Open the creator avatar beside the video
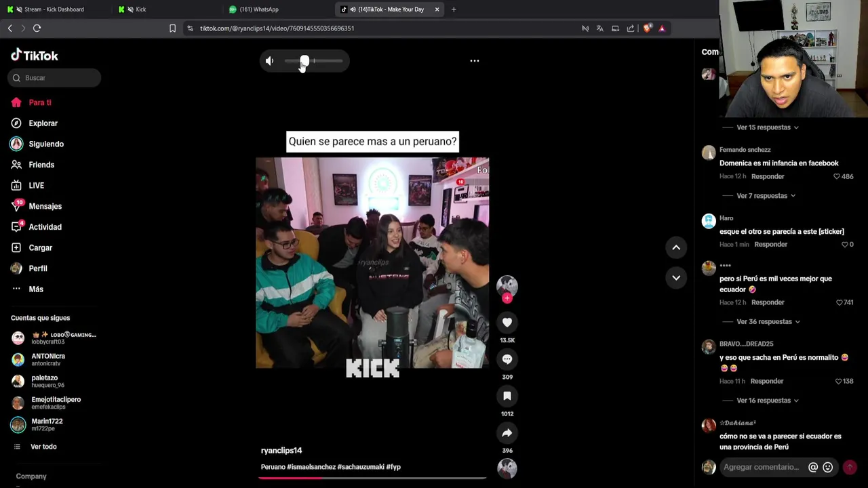The width and height of the screenshot is (868, 488). click(x=507, y=285)
